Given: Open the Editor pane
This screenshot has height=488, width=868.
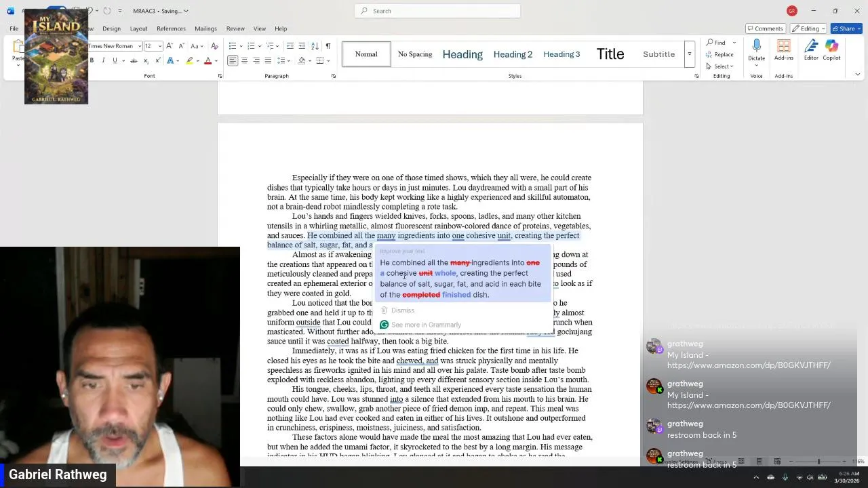Looking at the screenshot, I should click(x=811, y=50).
